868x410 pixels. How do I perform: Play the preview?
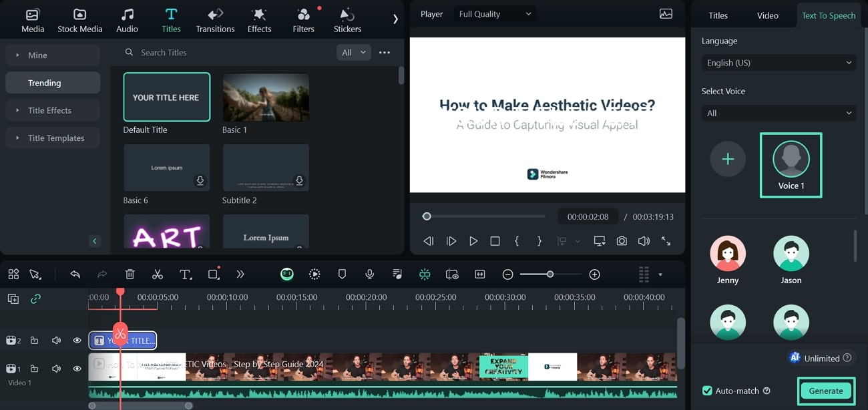pos(473,241)
